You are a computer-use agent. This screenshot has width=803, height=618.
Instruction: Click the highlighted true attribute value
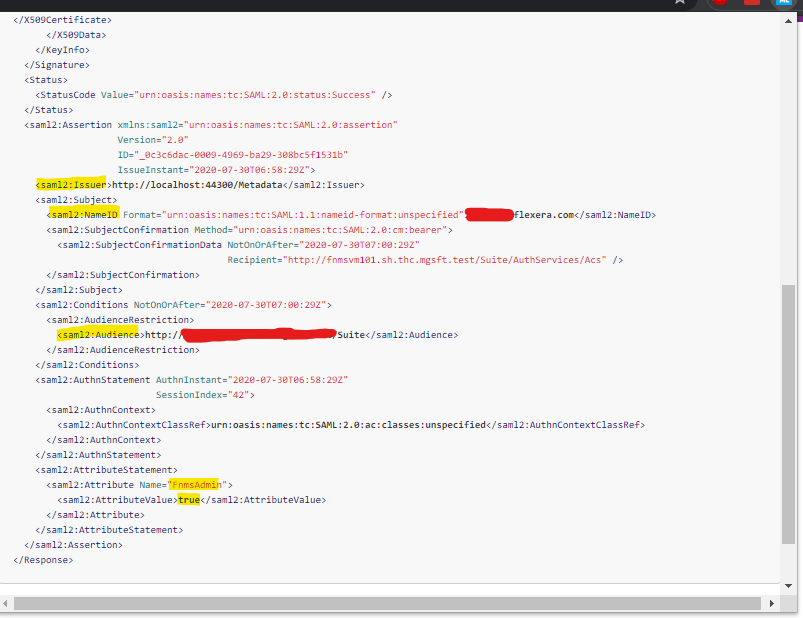pos(189,499)
